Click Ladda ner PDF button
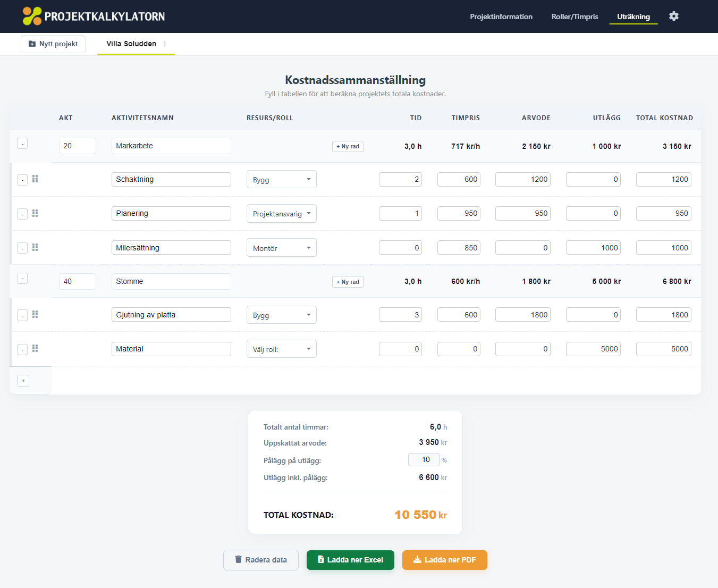718x588 pixels. pyautogui.click(x=444, y=560)
